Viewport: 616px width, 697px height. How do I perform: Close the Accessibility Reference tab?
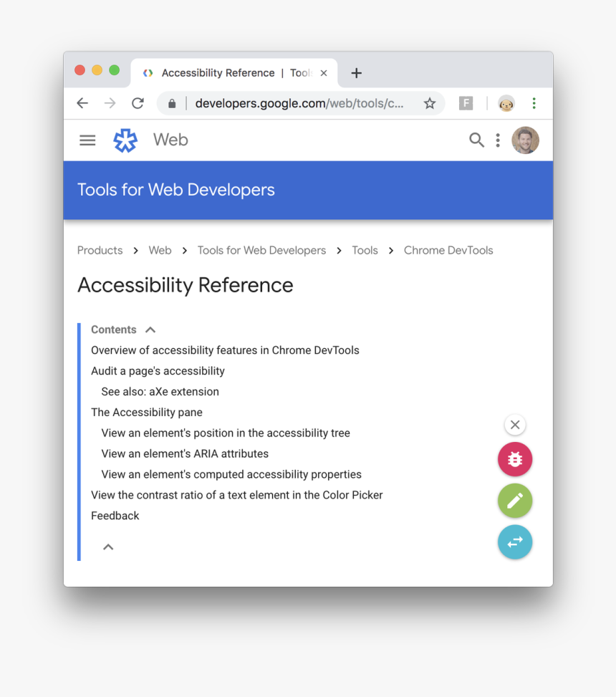click(324, 73)
